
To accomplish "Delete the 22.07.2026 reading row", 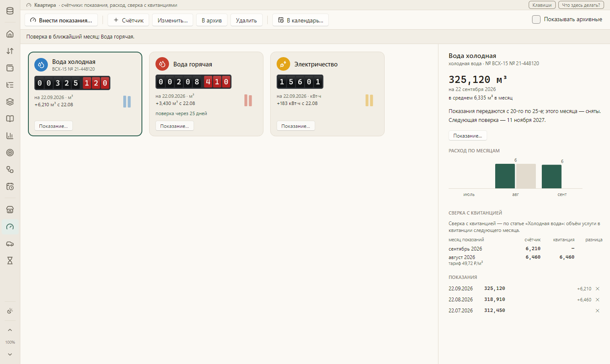I will pyautogui.click(x=598, y=311).
